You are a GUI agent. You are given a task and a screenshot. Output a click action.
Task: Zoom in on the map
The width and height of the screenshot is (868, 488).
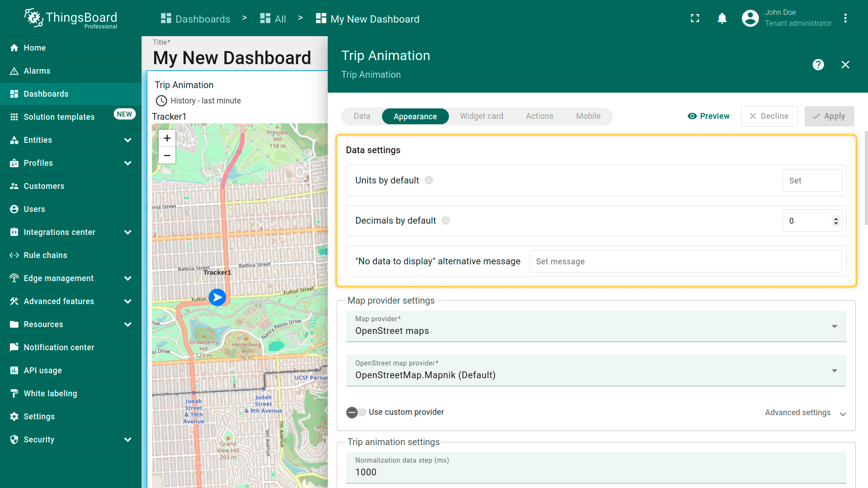point(167,138)
